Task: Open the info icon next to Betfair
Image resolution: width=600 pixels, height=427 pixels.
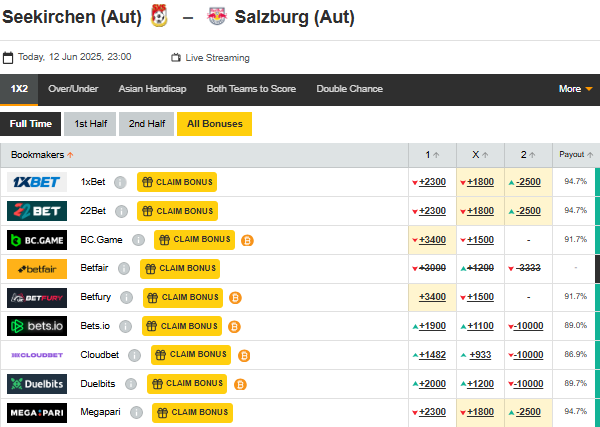Action: pos(124,269)
